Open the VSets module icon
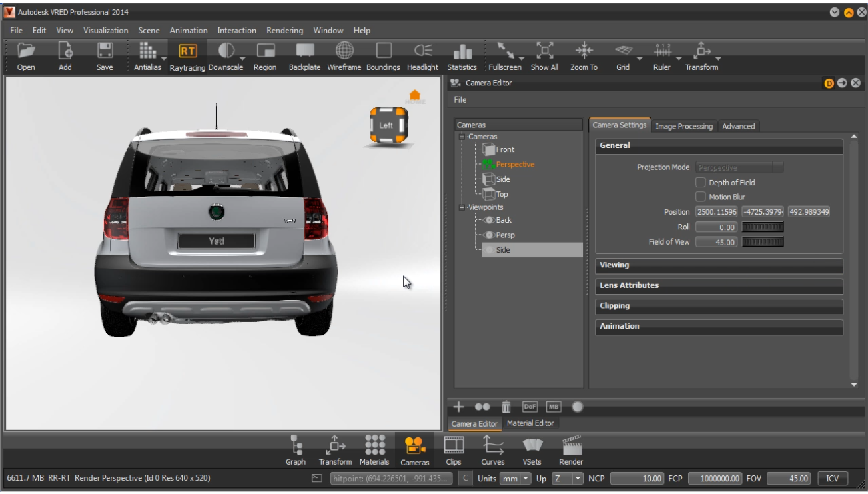 pyautogui.click(x=532, y=445)
